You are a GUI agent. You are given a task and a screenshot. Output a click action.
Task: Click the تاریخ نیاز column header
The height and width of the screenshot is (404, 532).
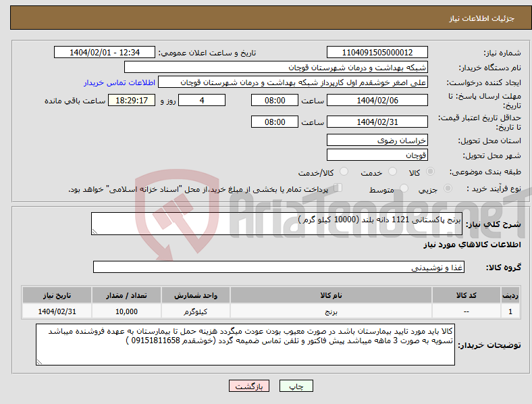point(57,295)
